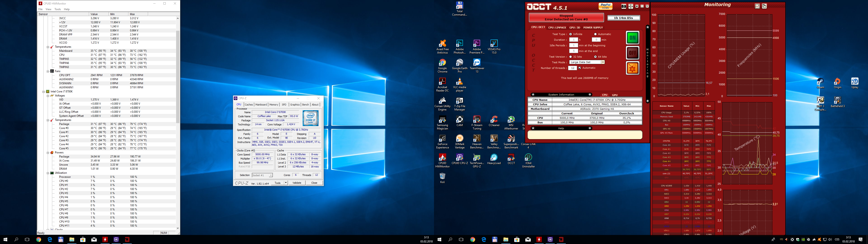This screenshot has width=868, height=244.
Task: Open the Mainboard tab in CPU-Z
Action: (261, 104)
